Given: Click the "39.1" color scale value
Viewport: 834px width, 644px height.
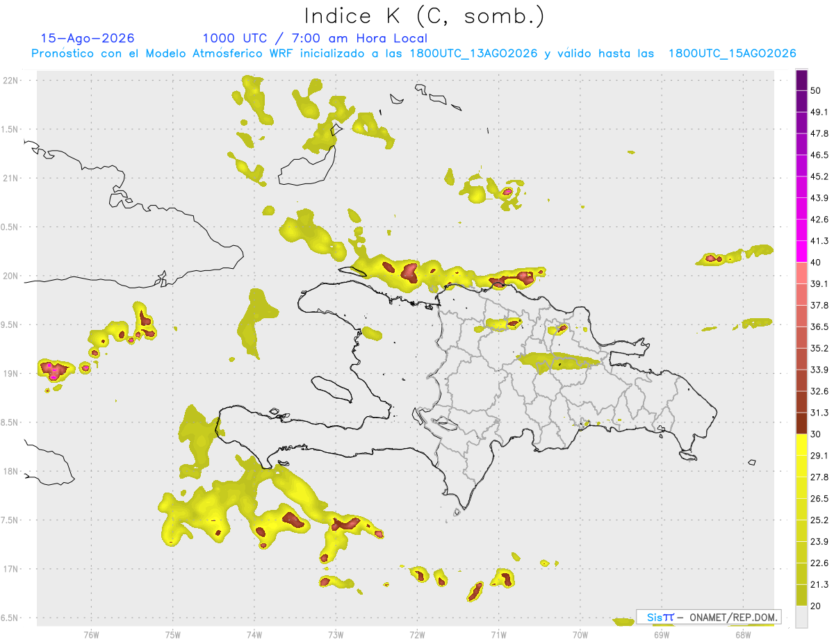Looking at the screenshot, I should [819, 283].
